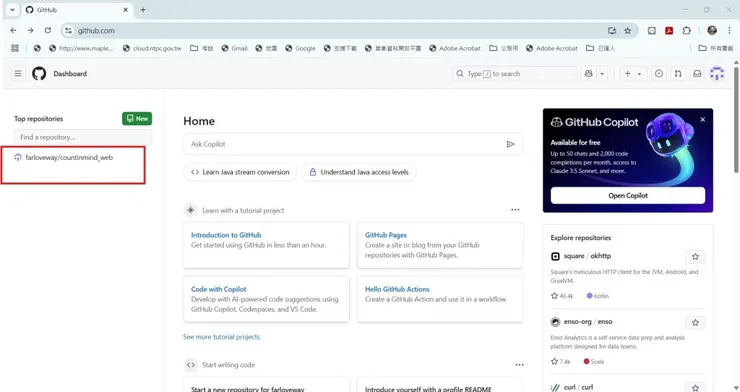This screenshot has width=740, height=392.
Task: Open the www.maple bookmark
Action: tap(81, 48)
